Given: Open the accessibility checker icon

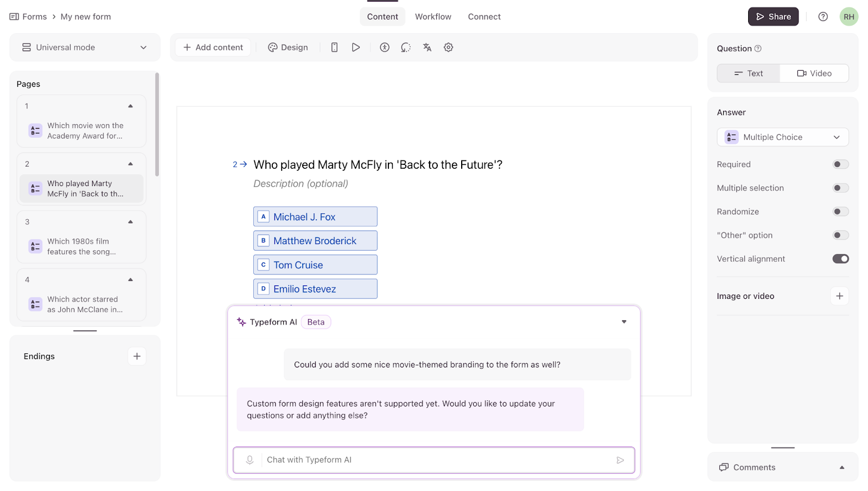Looking at the screenshot, I should [x=385, y=47].
